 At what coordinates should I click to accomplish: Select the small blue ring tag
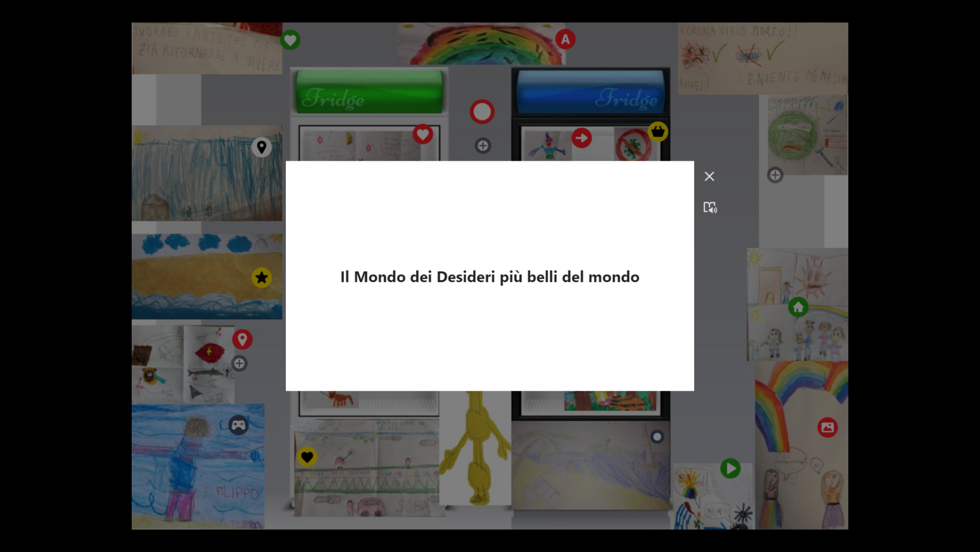[657, 436]
